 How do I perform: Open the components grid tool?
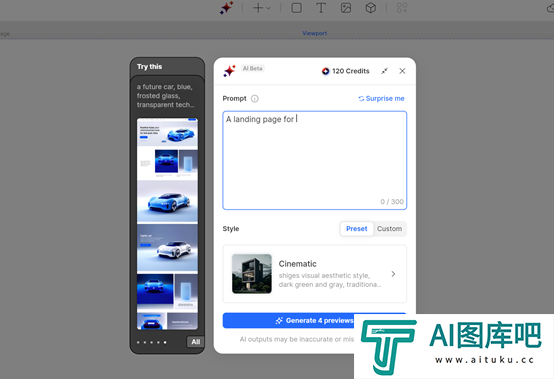[402, 8]
